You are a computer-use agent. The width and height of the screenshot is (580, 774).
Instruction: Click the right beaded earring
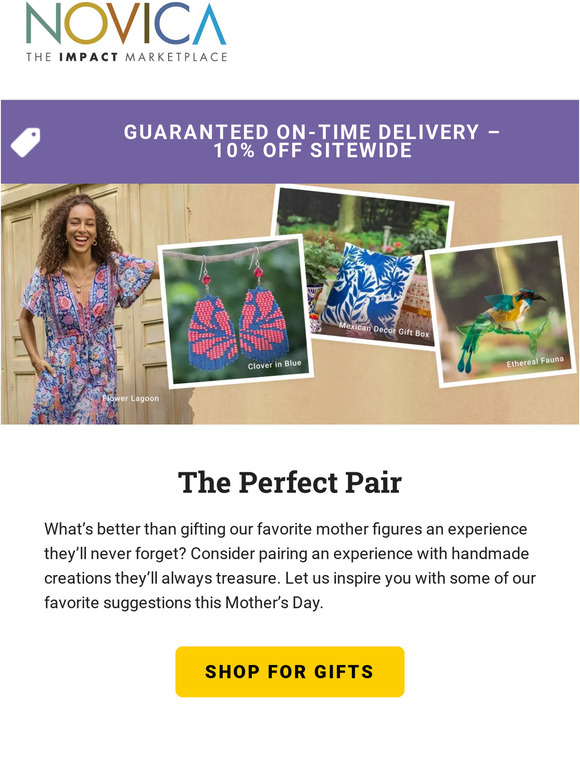[263, 311]
